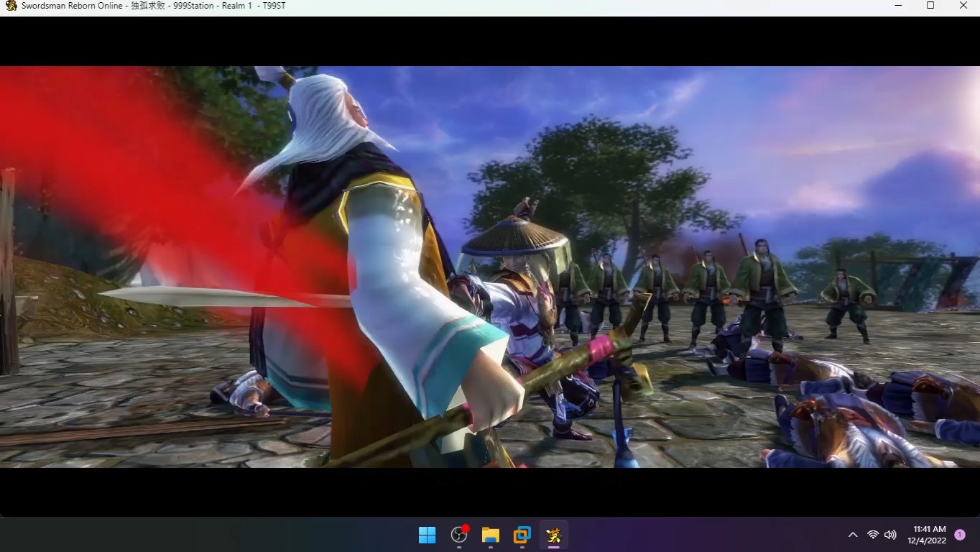Open the VMware taskbar icon
This screenshot has width=980, height=552.
[522, 535]
